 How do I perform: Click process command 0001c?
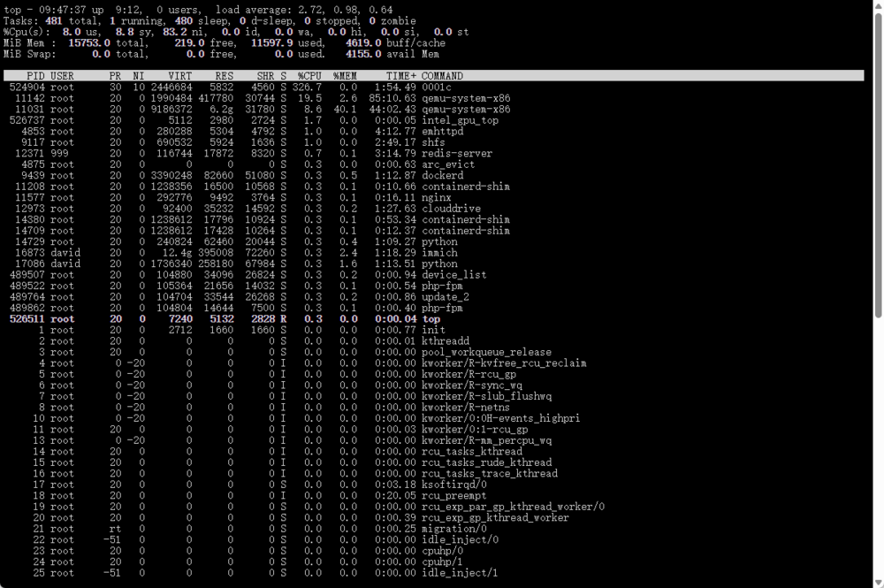pos(437,87)
